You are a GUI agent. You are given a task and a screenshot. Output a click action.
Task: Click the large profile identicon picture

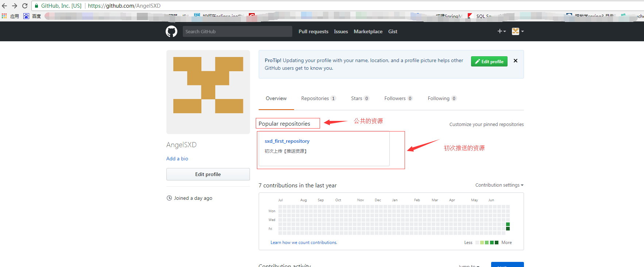click(208, 92)
